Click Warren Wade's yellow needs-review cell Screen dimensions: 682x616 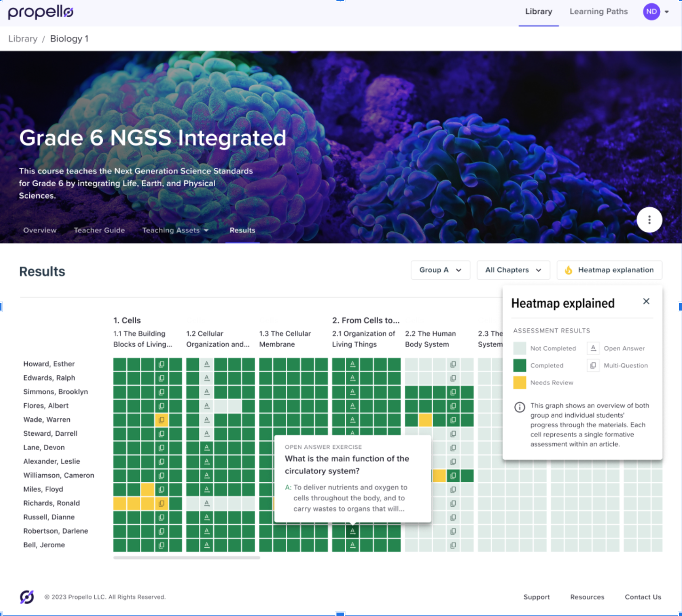161,419
